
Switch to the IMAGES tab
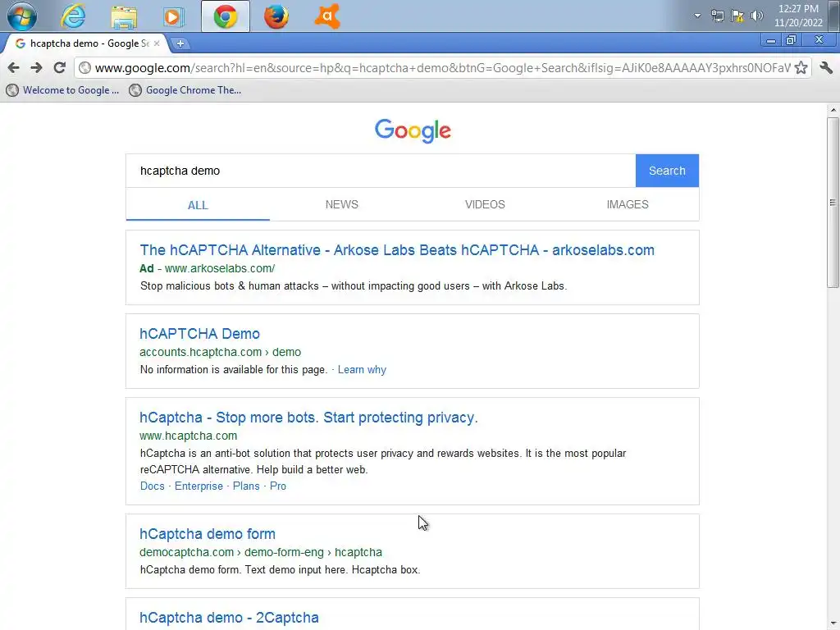628,204
